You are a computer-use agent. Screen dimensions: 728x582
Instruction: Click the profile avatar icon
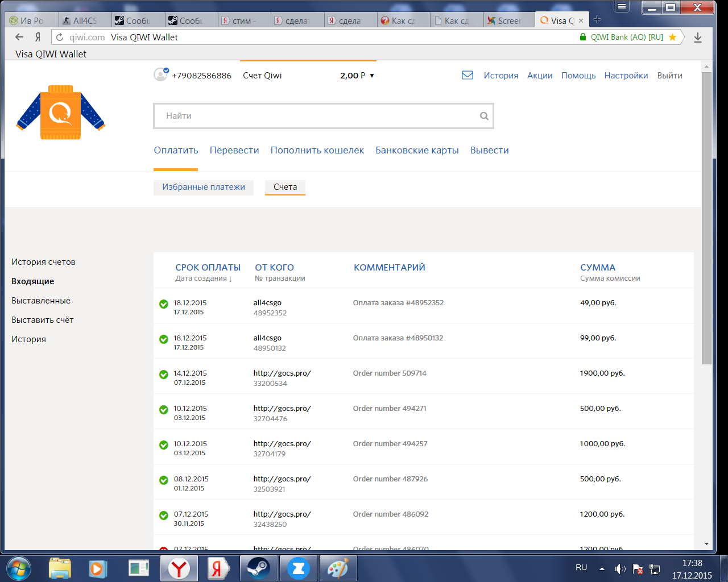click(161, 74)
